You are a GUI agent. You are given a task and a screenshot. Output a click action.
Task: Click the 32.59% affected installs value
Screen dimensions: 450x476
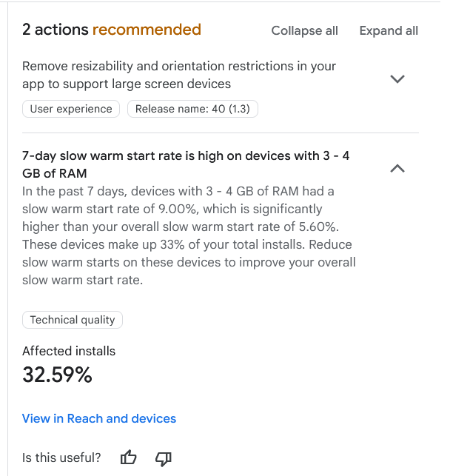tap(57, 375)
